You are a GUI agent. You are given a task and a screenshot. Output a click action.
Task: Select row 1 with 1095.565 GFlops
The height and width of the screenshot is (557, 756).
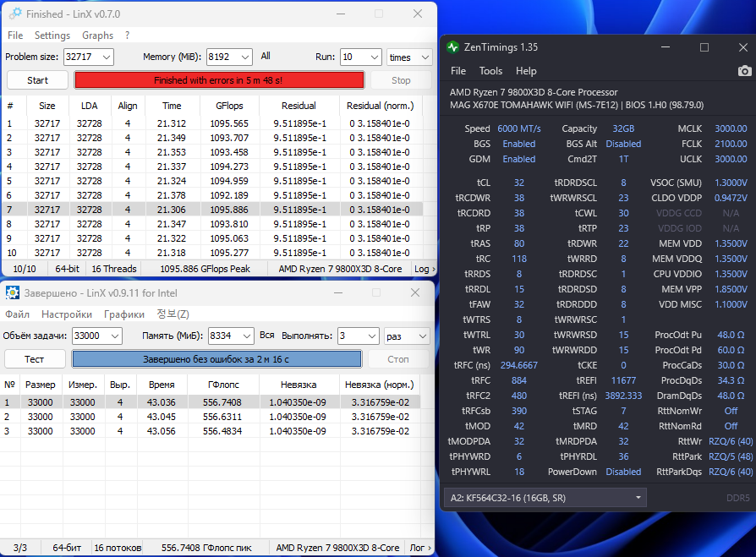212,123
